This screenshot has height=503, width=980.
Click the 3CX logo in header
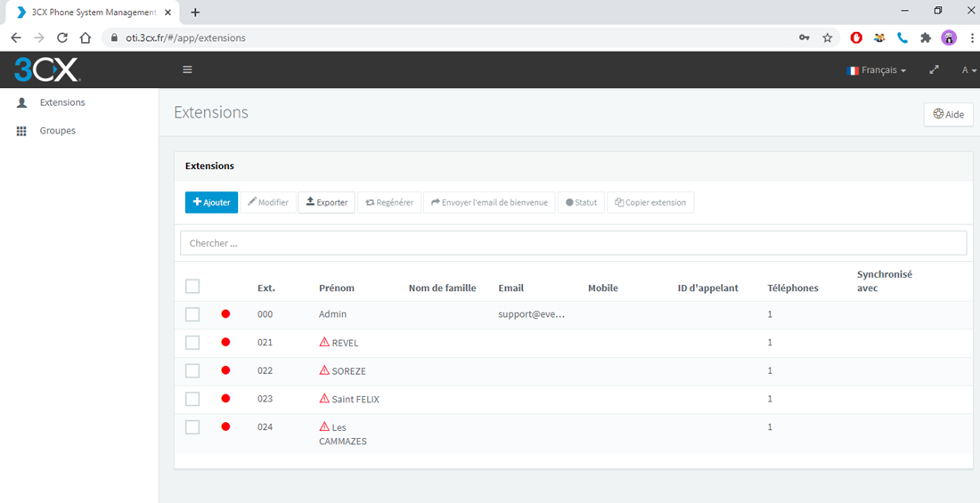point(46,69)
